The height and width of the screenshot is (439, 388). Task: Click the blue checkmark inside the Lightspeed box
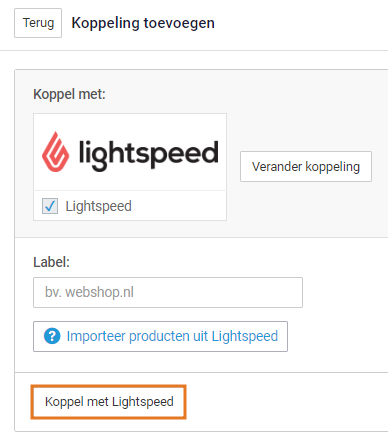tap(50, 206)
